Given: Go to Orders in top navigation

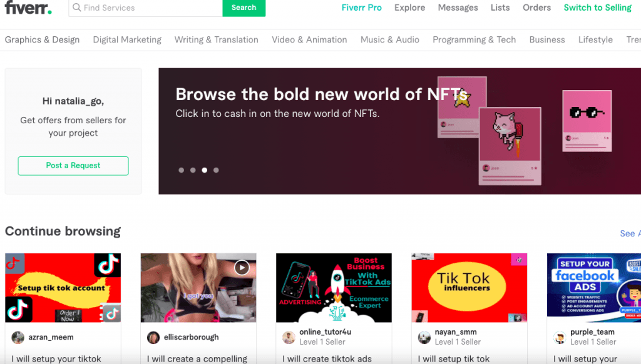Looking at the screenshot, I should coord(536,8).
